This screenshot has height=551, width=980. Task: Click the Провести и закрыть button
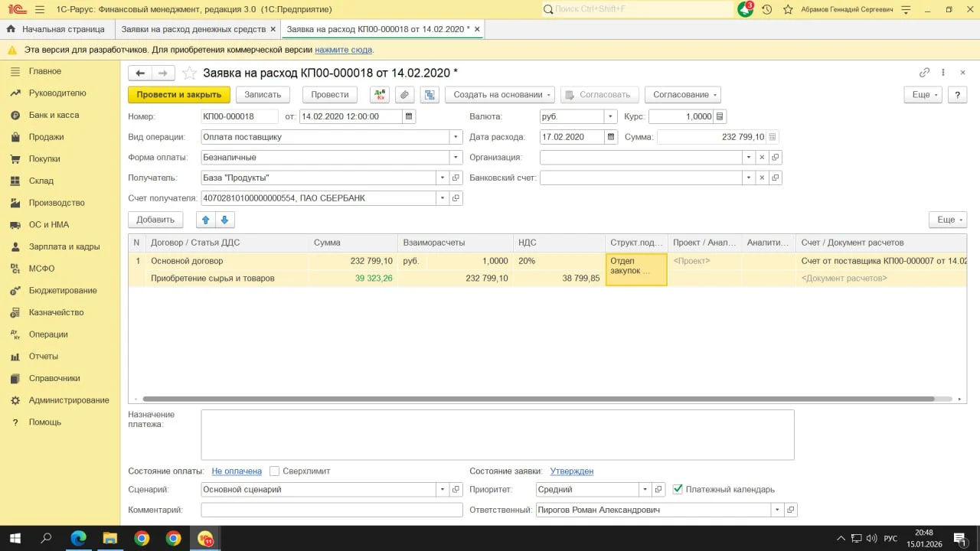pyautogui.click(x=178, y=95)
